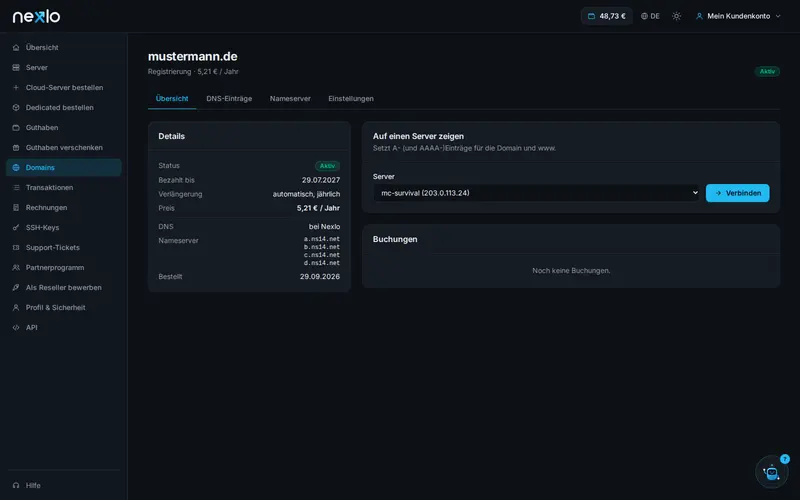Screen dimensions: 800x500
Task: Click the rocket icon for Als Reseller bewerben
Action: pos(16,287)
